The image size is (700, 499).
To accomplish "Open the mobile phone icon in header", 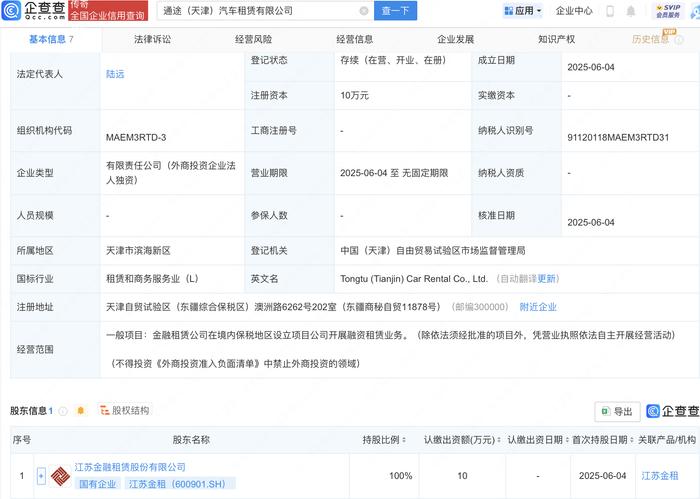I will (610, 11).
